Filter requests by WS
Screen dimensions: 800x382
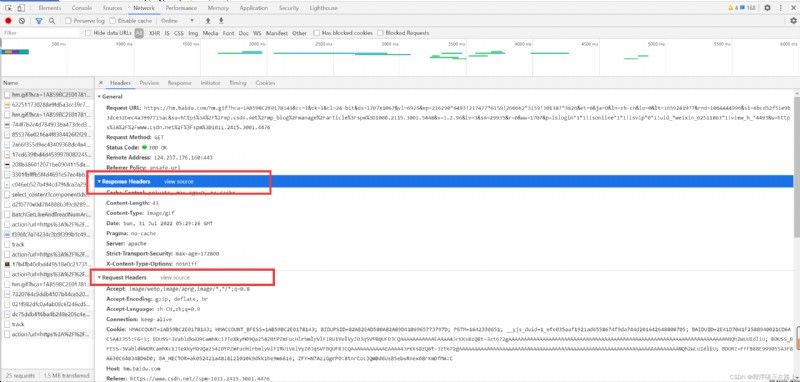point(257,33)
